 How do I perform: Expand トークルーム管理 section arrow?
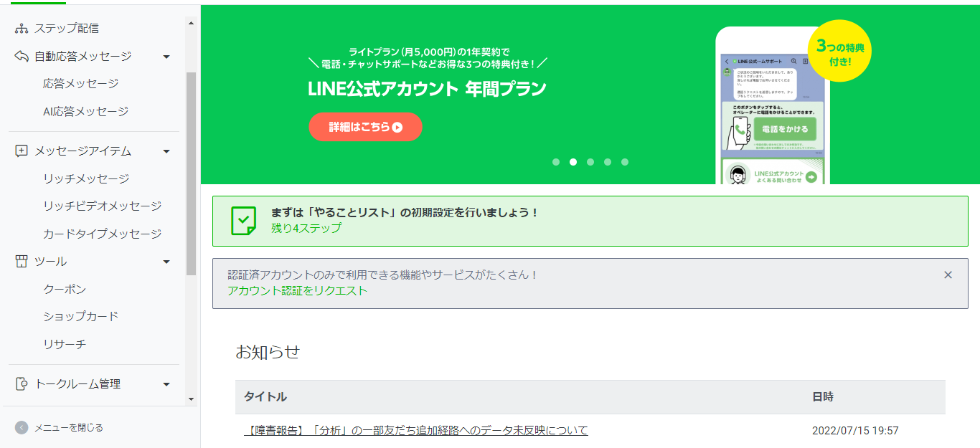click(166, 385)
